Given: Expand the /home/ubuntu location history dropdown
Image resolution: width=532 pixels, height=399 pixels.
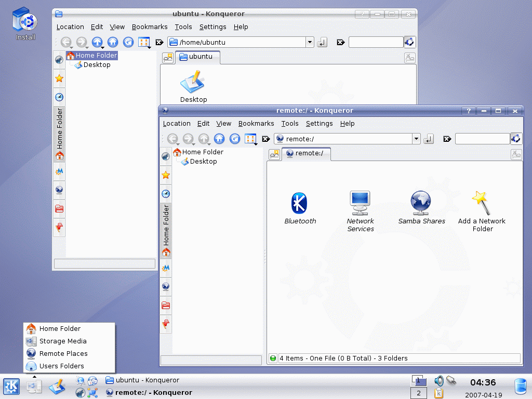Looking at the screenshot, I should coord(310,43).
